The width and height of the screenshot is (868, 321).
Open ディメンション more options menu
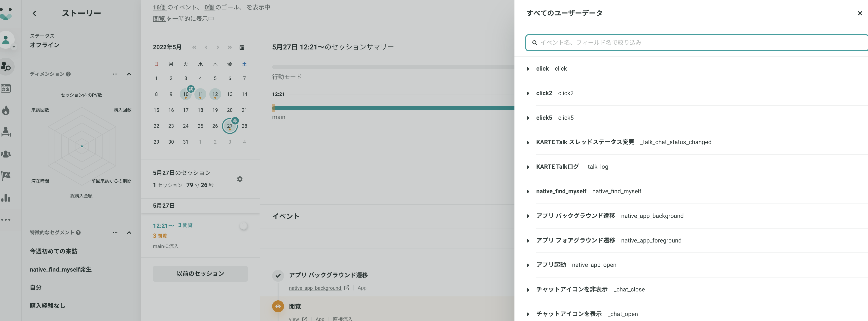pos(115,74)
